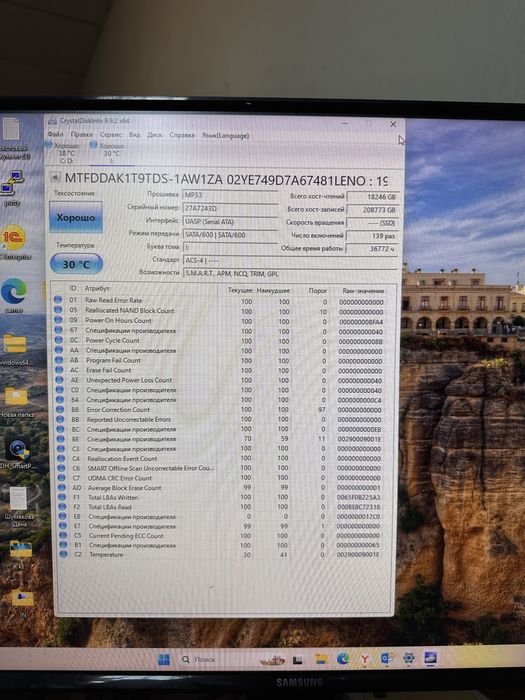Click the serial number field 27A7243D
The image size is (525, 700).
tap(231, 208)
